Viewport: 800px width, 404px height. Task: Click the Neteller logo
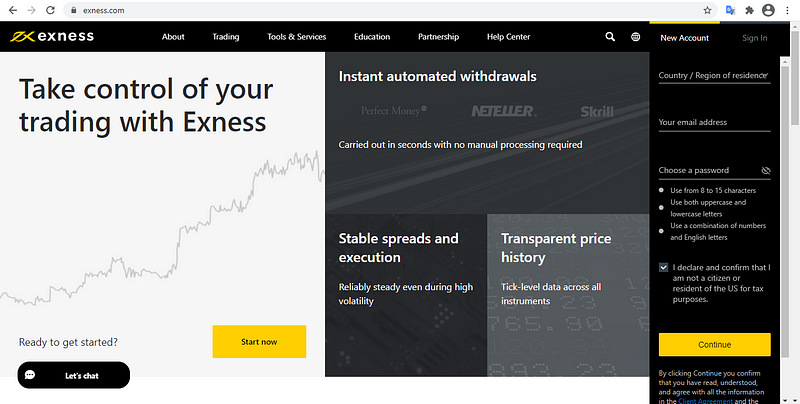tap(503, 111)
